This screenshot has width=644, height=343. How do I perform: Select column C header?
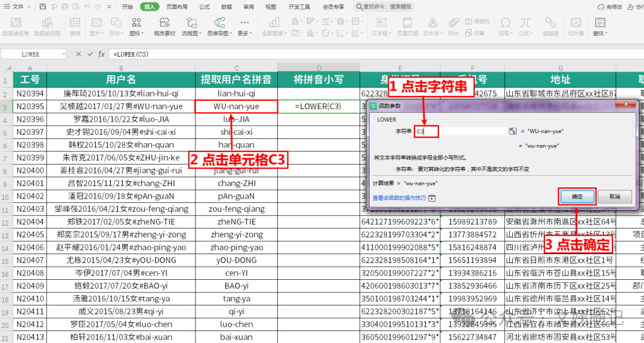(x=237, y=68)
